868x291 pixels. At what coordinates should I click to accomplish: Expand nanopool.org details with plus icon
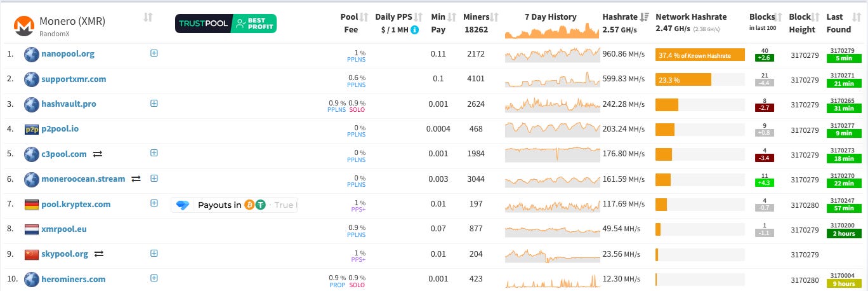click(154, 53)
